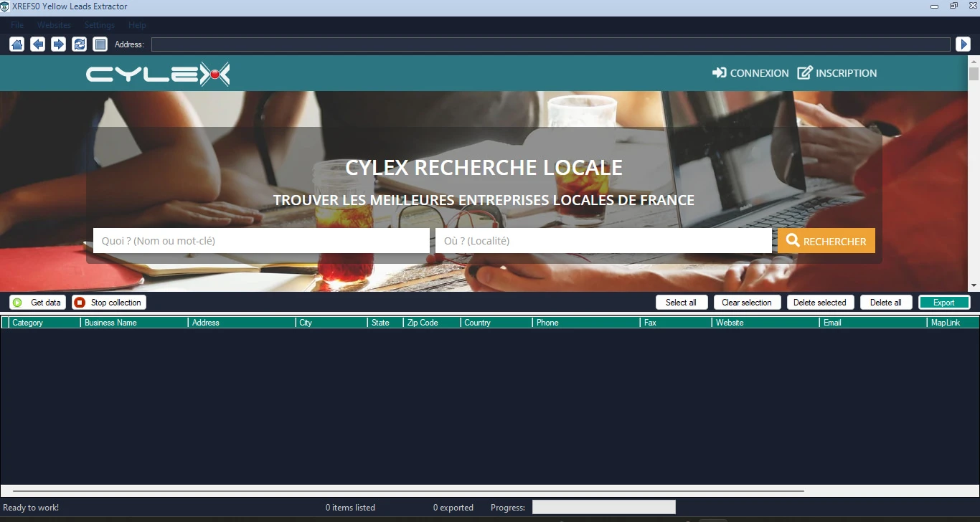Click into the Address input field
The image size is (980, 522).
coord(550,44)
